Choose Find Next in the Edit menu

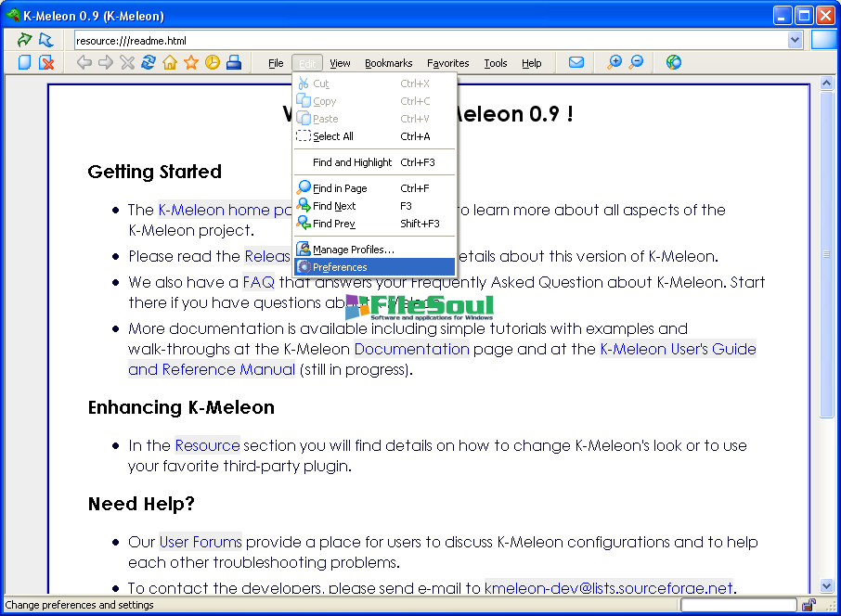(374, 206)
